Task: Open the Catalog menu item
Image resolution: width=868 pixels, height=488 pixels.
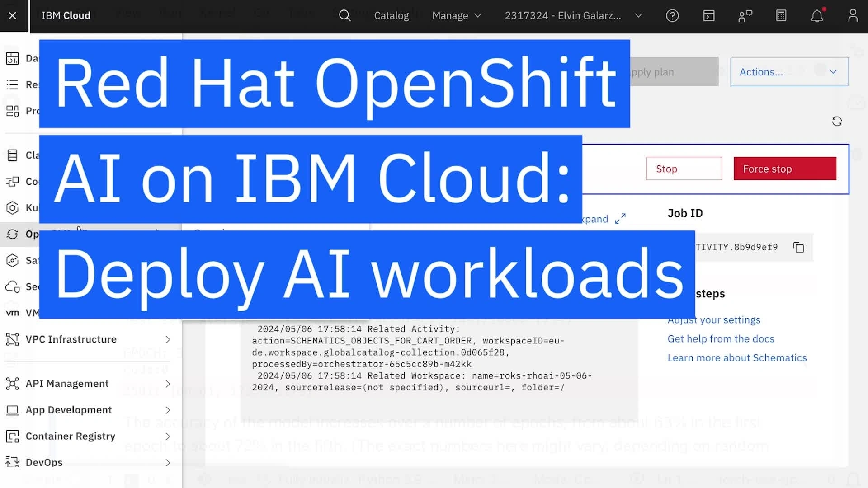Action: [391, 16]
